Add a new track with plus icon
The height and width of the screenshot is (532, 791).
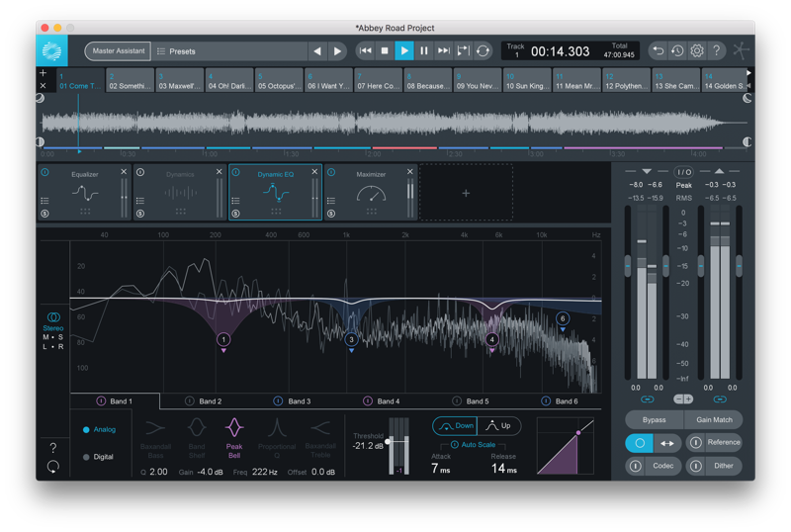coord(43,73)
